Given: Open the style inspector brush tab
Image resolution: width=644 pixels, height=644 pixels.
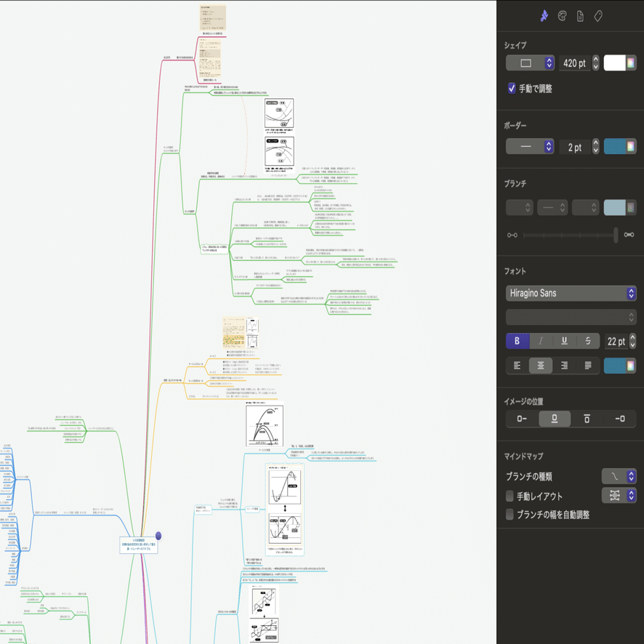Looking at the screenshot, I should pyautogui.click(x=544, y=16).
